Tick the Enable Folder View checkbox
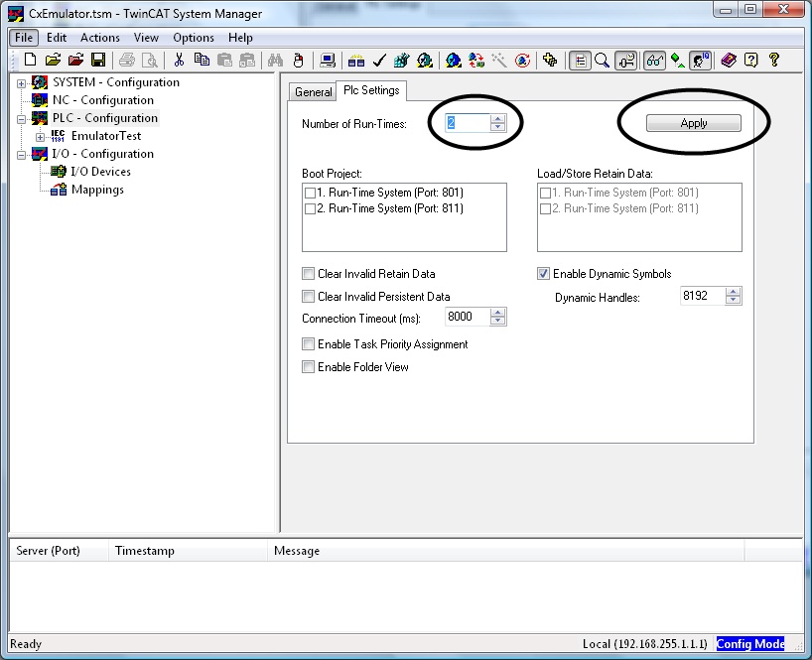 point(308,366)
